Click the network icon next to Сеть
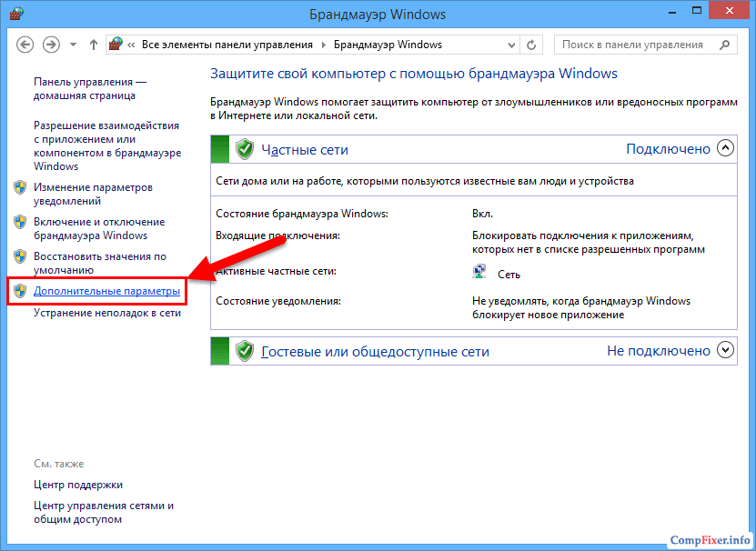Image resolution: width=756 pixels, height=551 pixels. (x=479, y=272)
